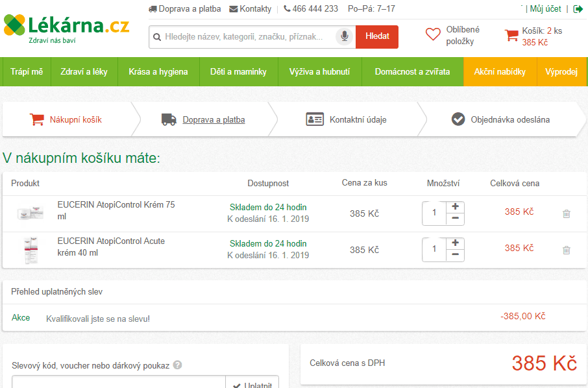Select the Akční nabídky tab
This screenshot has height=388, width=588.
click(500, 71)
